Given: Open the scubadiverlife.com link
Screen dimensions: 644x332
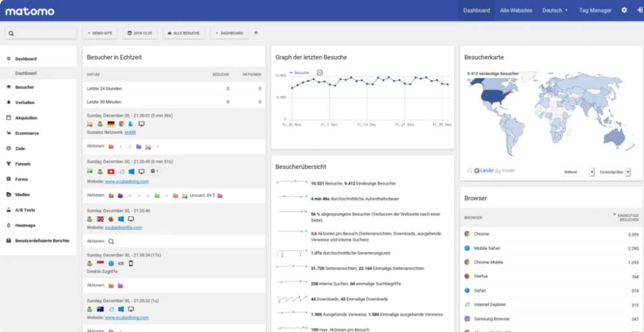Looking at the screenshot, I should (x=123, y=227).
